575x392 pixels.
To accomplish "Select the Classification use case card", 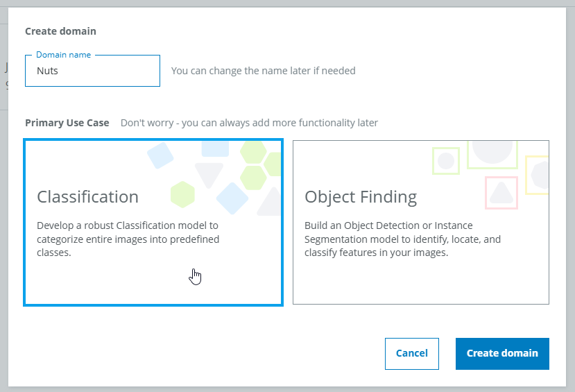I will (153, 222).
